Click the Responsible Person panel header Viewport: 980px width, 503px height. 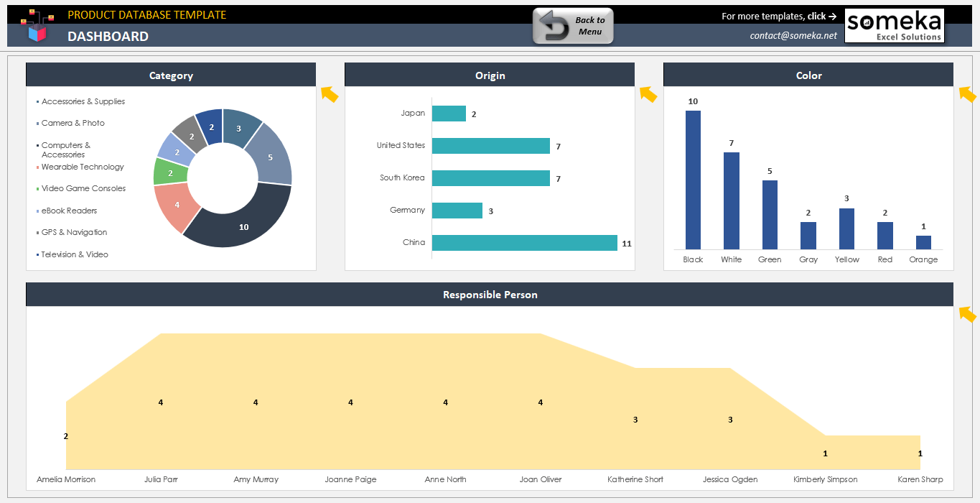coord(490,295)
